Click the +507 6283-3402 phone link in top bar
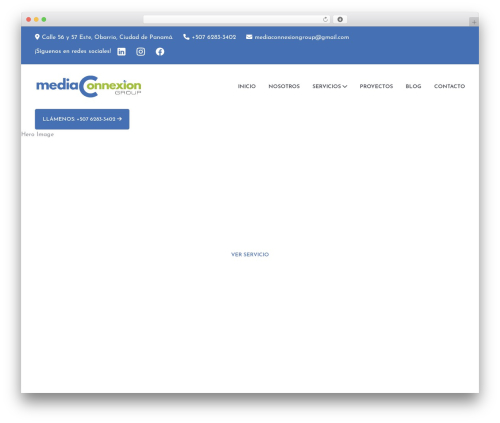 click(x=214, y=37)
